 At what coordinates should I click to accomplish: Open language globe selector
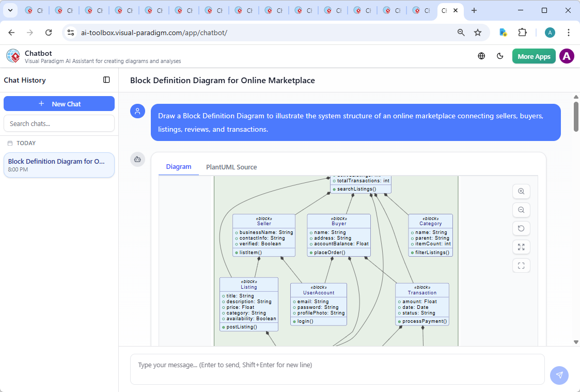point(481,56)
